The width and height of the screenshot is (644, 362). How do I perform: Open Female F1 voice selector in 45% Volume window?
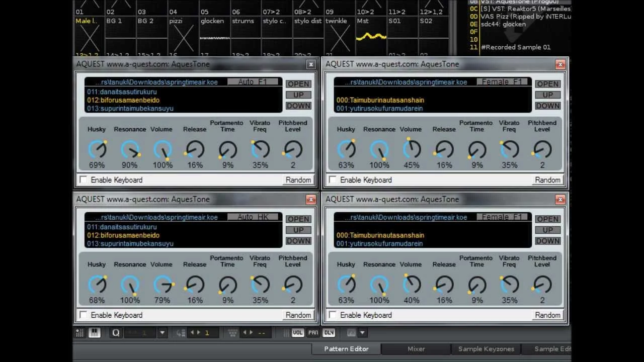tap(503, 82)
